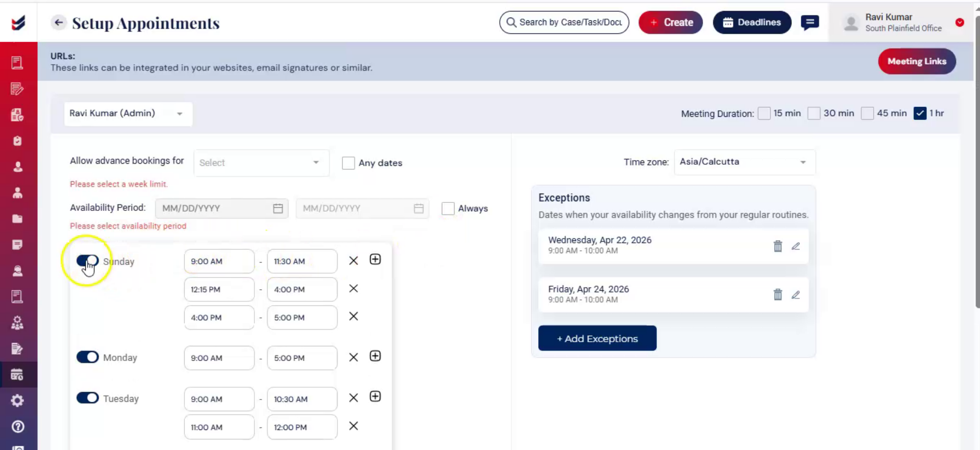980x450 pixels.
Task: Enable the Always availability checkbox
Action: pos(448,208)
